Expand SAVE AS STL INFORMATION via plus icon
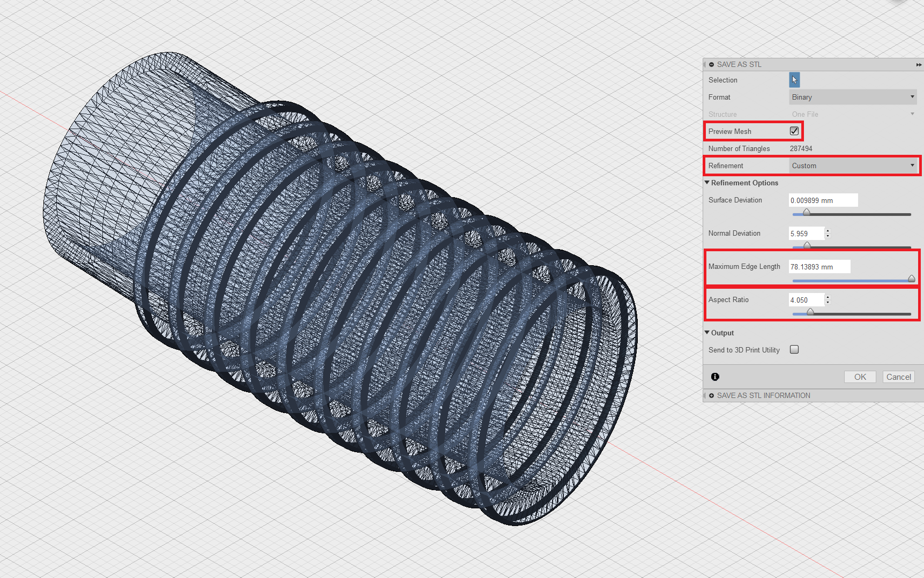The width and height of the screenshot is (924, 578). [711, 395]
